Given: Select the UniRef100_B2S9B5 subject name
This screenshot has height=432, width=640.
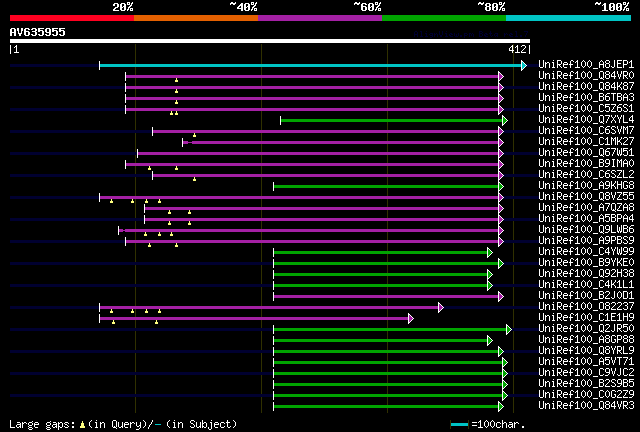Looking at the screenshot, I should click(586, 384).
